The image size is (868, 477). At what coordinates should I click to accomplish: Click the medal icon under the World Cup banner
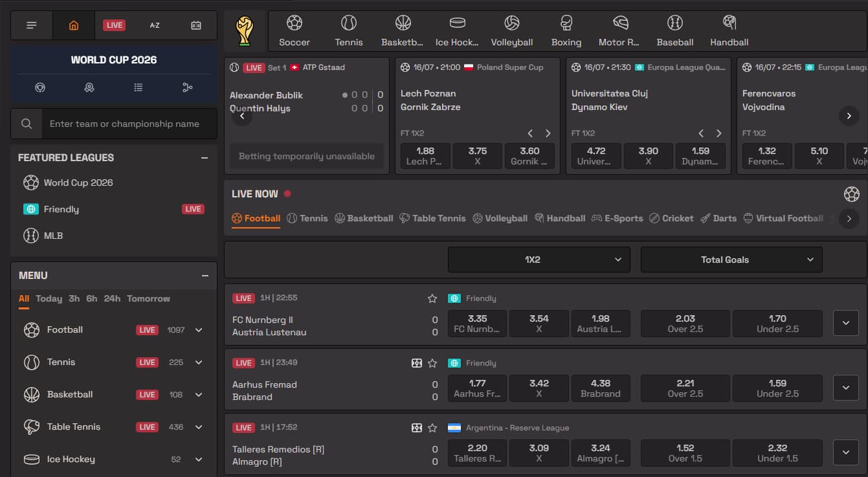tap(89, 87)
